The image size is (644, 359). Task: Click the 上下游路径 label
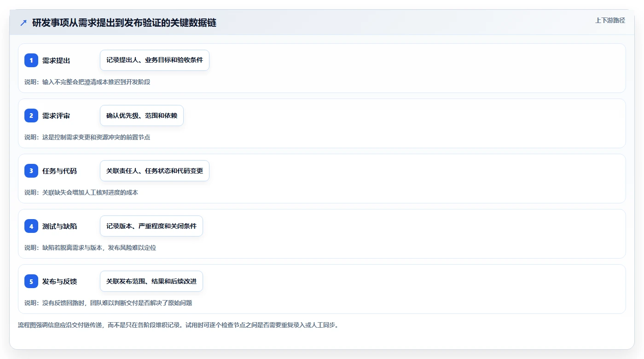[610, 20]
